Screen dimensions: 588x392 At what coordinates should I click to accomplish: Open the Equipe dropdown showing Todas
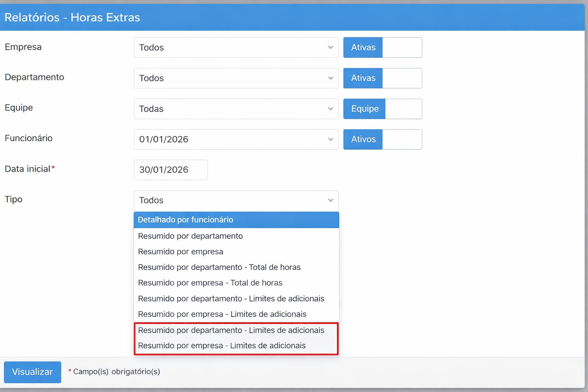[236, 109]
